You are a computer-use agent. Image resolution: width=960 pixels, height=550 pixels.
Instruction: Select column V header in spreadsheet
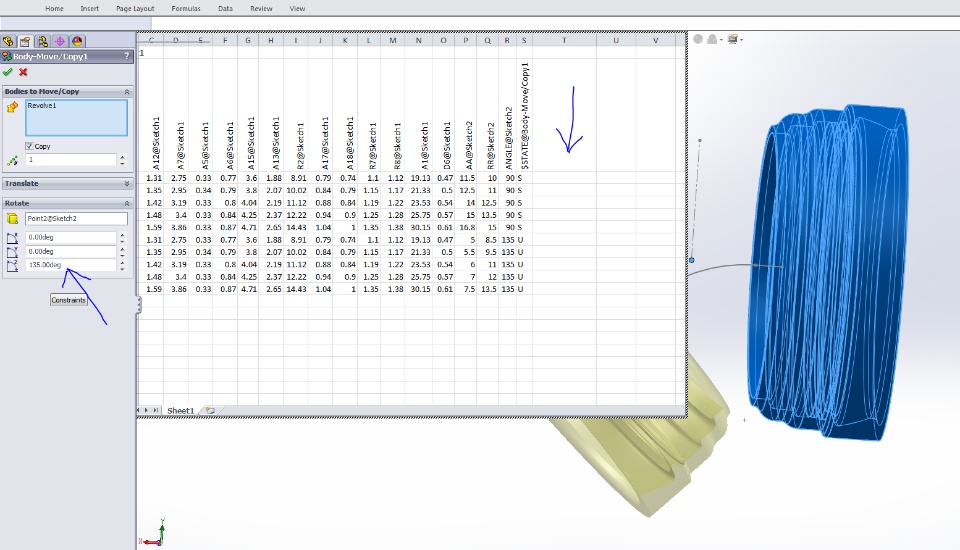[x=655, y=40]
